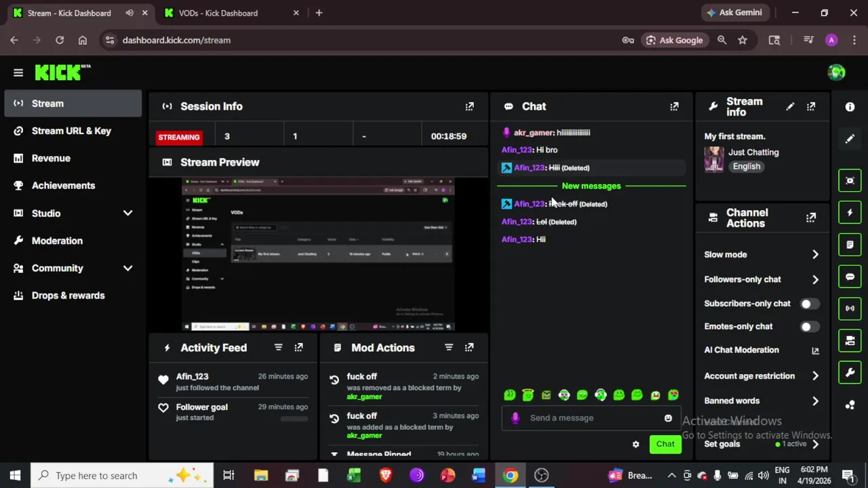This screenshot has height=488, width=868.
Task: Open File Explorer from taskbar
Action: (260, 476)
